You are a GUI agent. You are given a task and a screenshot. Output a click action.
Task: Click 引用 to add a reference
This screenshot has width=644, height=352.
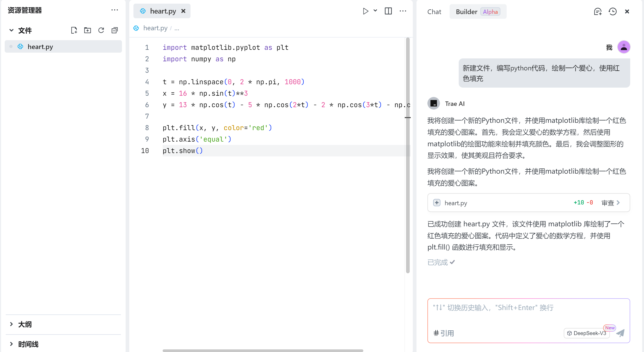(444, 333)
